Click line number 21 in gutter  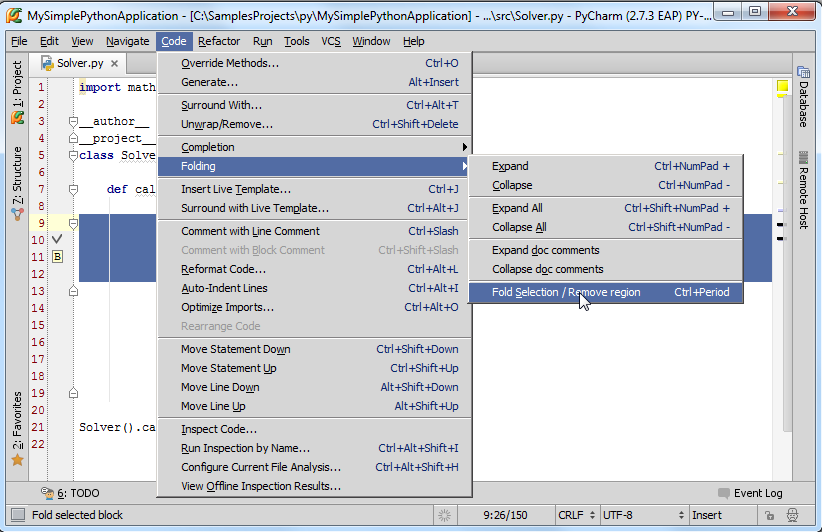[x=38, y=427]
